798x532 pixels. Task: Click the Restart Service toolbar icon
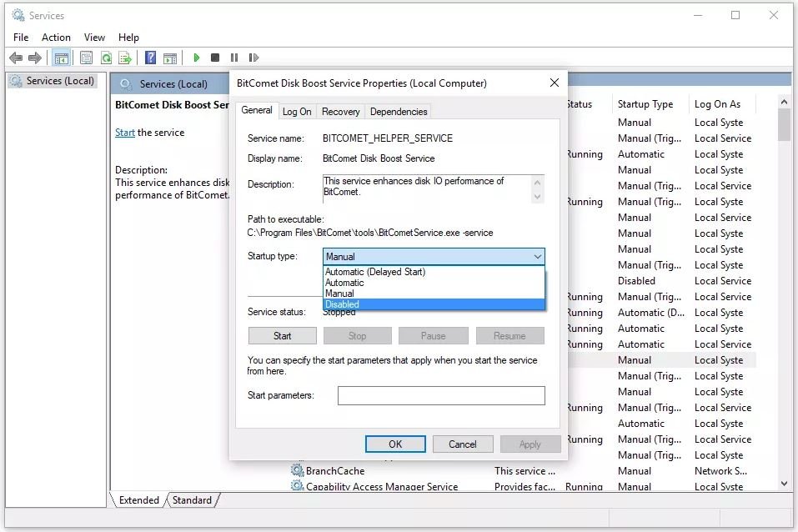coord(253,58)
